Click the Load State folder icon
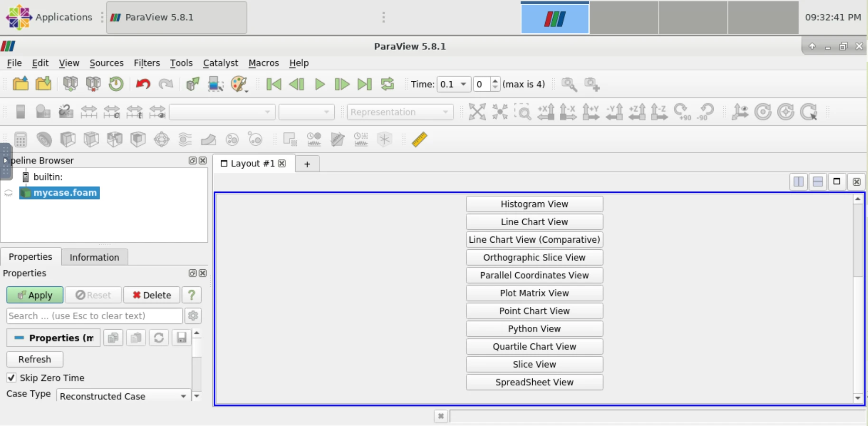This screenshot has height=426, width=868. coord(44,84)
